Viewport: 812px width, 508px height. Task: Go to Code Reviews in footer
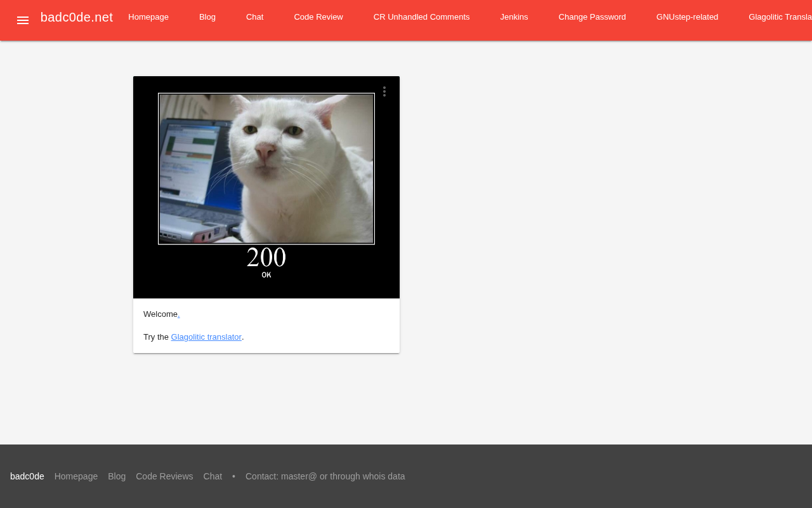164,476
